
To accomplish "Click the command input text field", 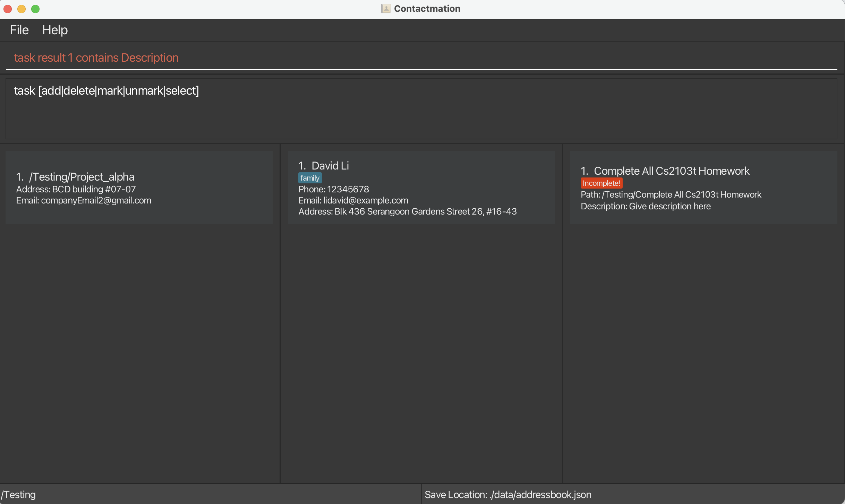I will tap(421, 58).
